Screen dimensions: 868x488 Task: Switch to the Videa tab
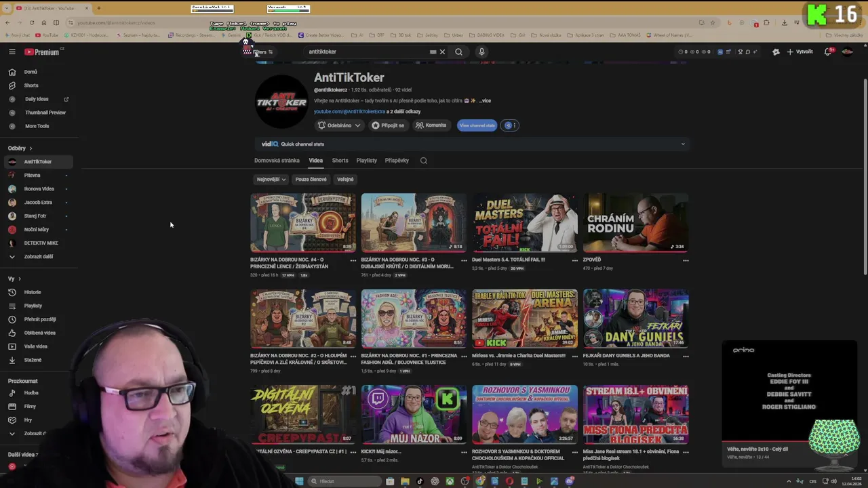pos(316,161)
